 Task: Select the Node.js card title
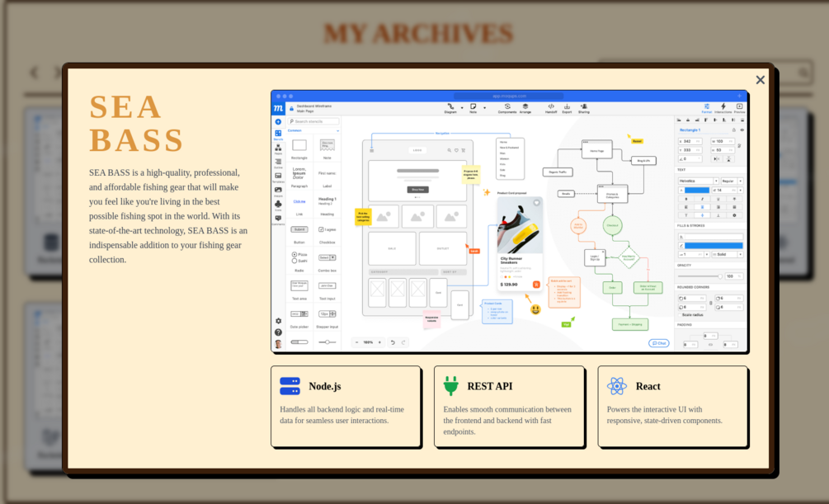[325, 386]
